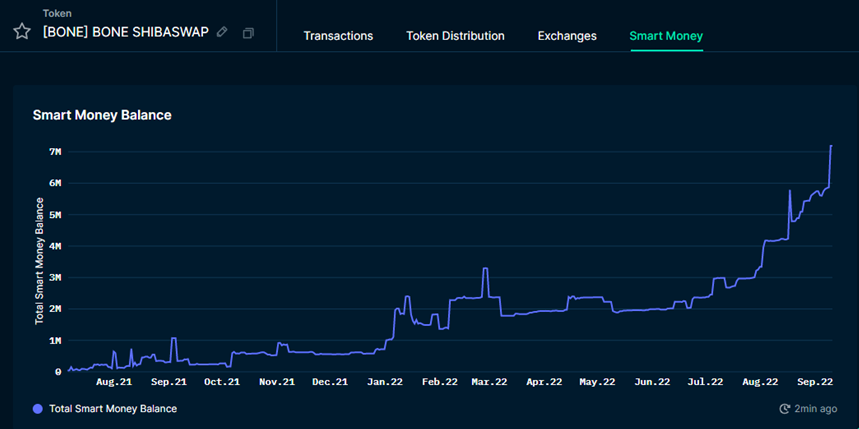Click the 3M y-axis label
The image size is (859, 429).
tap(55, 278)
